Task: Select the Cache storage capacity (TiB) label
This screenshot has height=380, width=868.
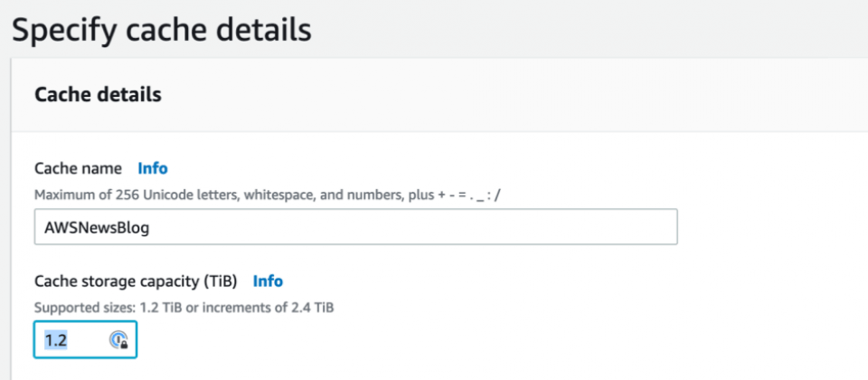Action: (136, 281)
